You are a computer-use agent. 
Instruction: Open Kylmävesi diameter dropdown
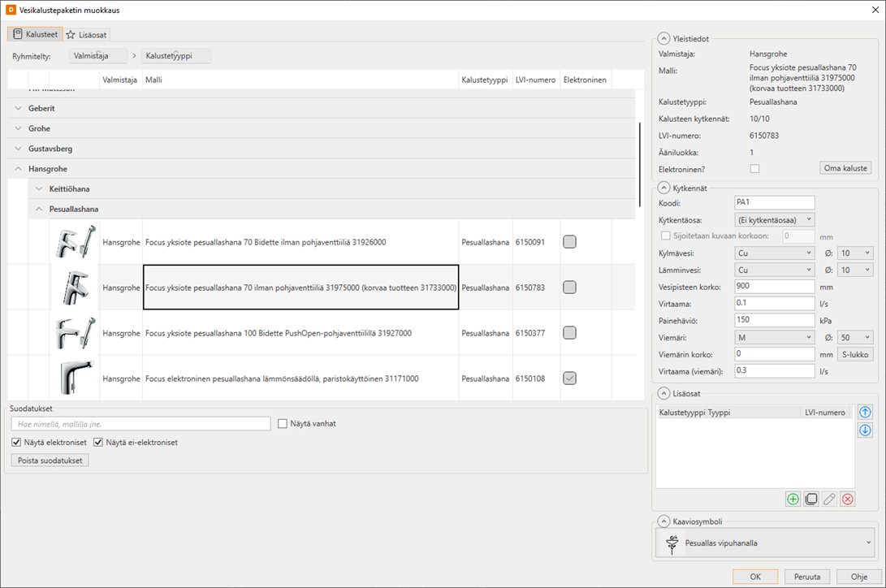click(x=855, y=253)
